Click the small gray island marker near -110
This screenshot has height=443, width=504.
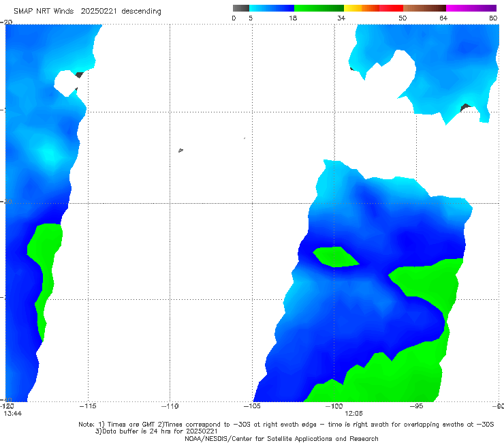pyautogui.click(x=180, y=150)
